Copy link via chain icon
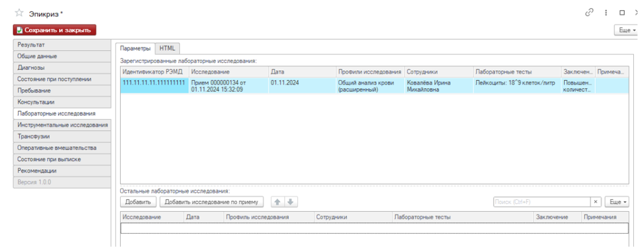Screen dimensions: 644x252 (589, 13)
